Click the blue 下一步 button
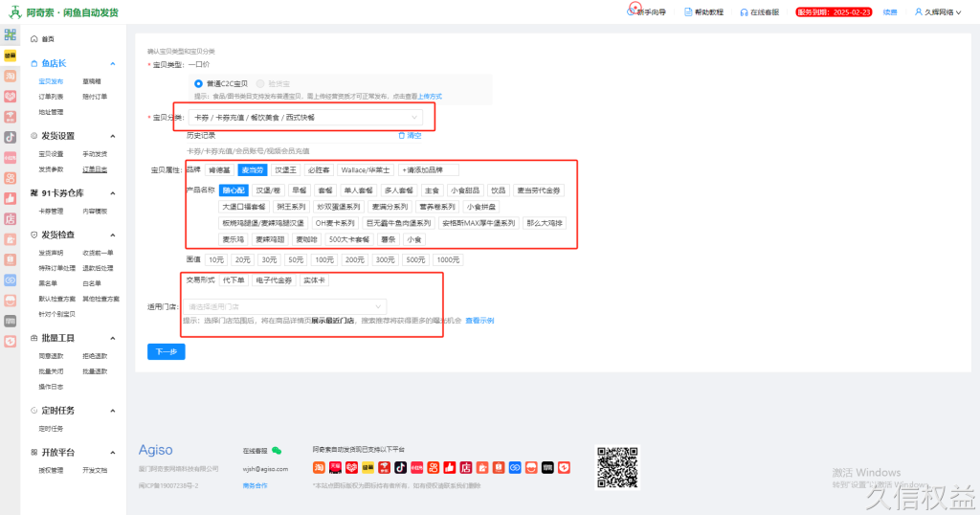980x515 pixels. [x=167, y=352]
